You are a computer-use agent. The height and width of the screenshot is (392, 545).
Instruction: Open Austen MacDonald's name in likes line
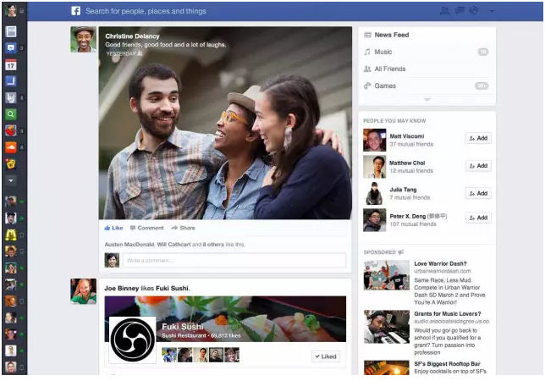[129, 245]
